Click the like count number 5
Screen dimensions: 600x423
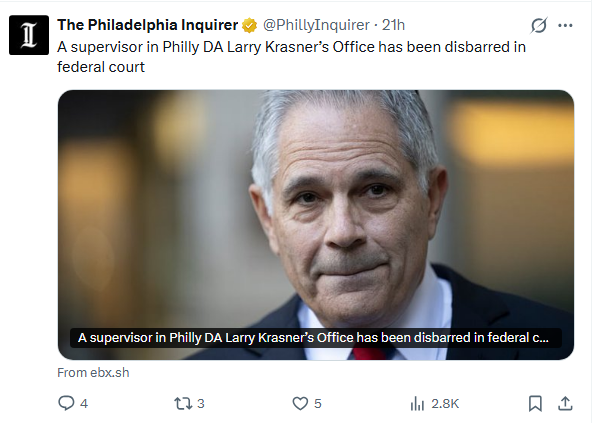coord(318,404)
